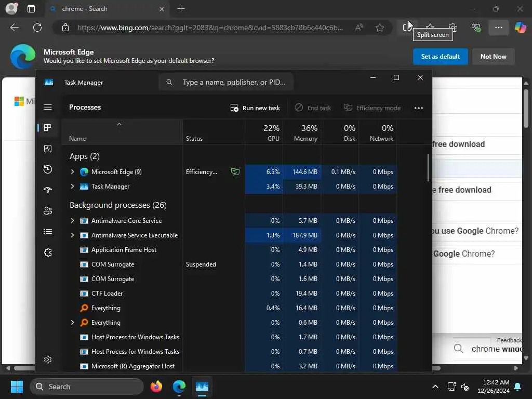Click the Task Manager process list scrollbar
This screenshot has width=532, height=399.
coord(428,168)
